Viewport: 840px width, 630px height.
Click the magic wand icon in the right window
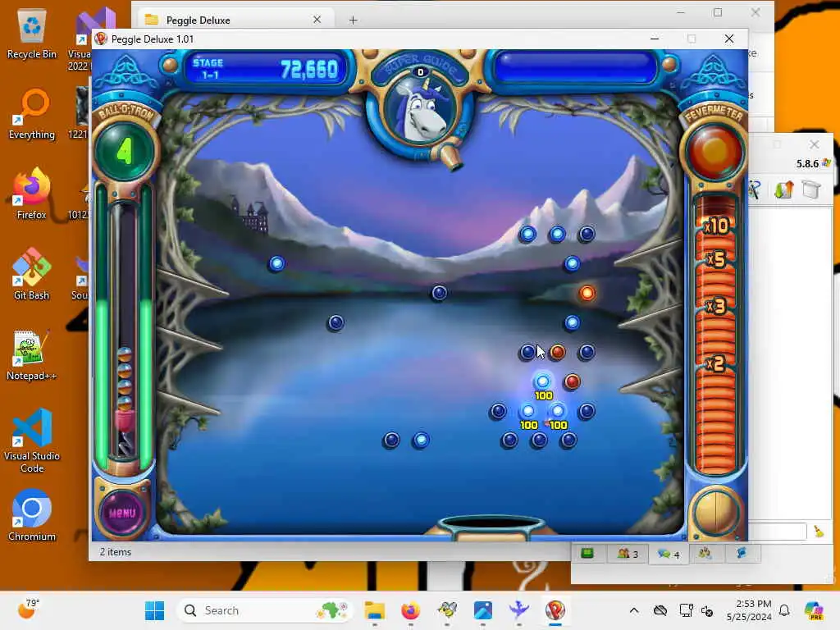pos(755,189)
